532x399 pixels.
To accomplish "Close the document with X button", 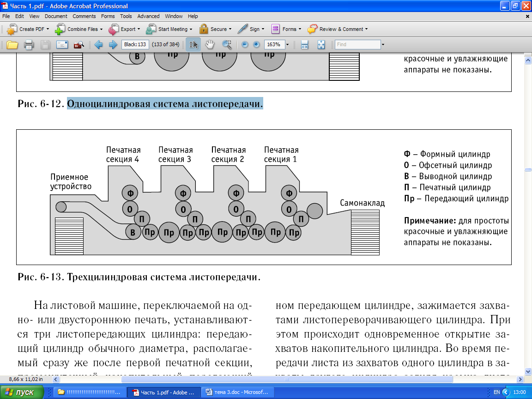I will coord(527,16).
